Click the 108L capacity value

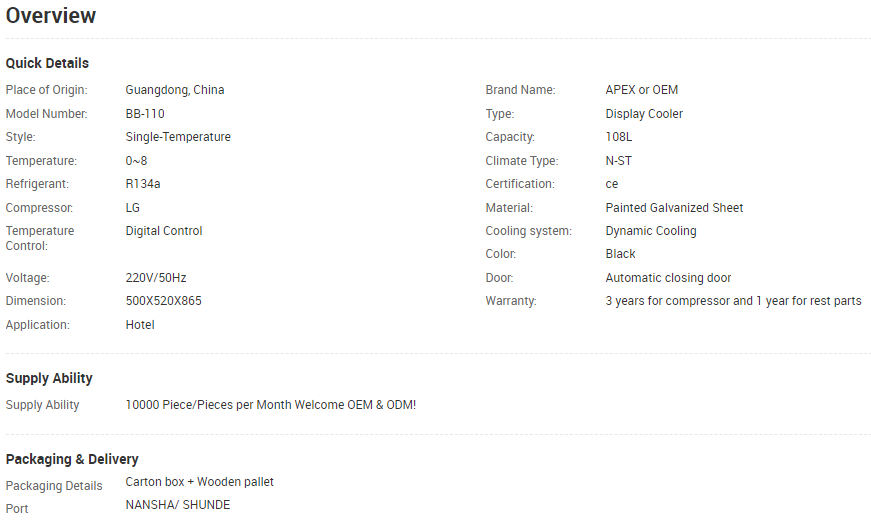[619, 137]
